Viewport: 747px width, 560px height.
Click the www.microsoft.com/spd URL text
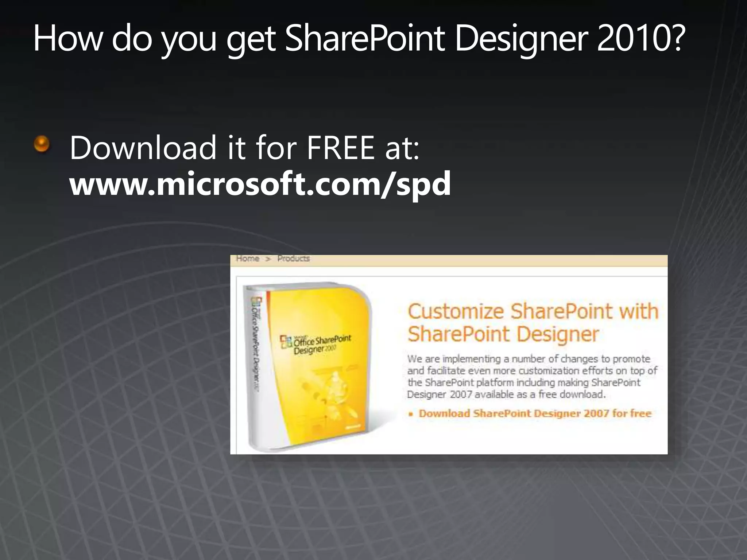pyautogui.click(x=260, y=184)
